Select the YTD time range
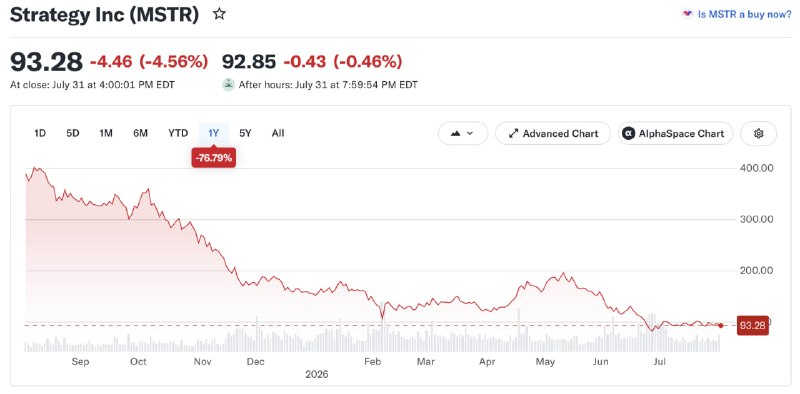Image resolution: width=800 pixels, height=394 pixels. (178, 133)
